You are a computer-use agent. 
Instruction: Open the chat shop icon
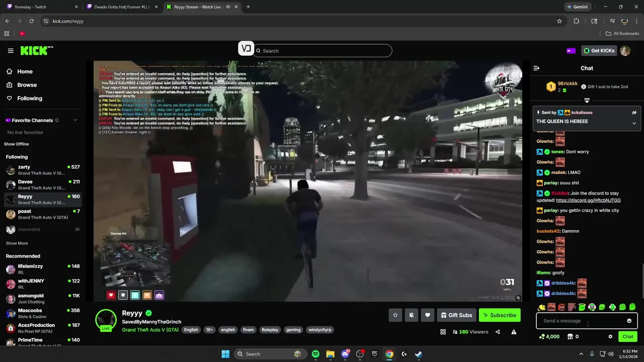570,337
